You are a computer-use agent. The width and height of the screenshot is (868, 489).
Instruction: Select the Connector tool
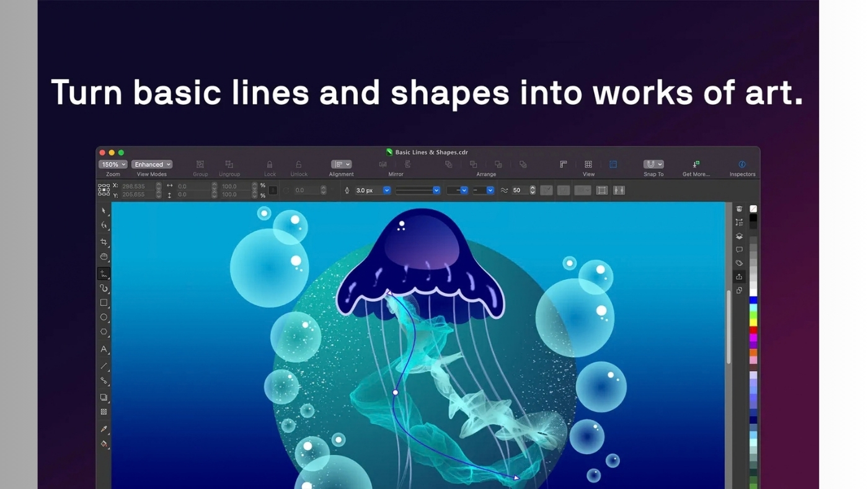click(104, 381)
